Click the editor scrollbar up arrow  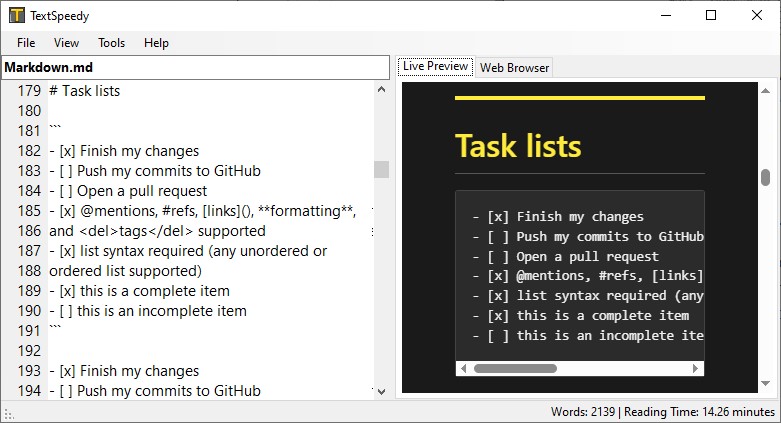pos(382,90)
